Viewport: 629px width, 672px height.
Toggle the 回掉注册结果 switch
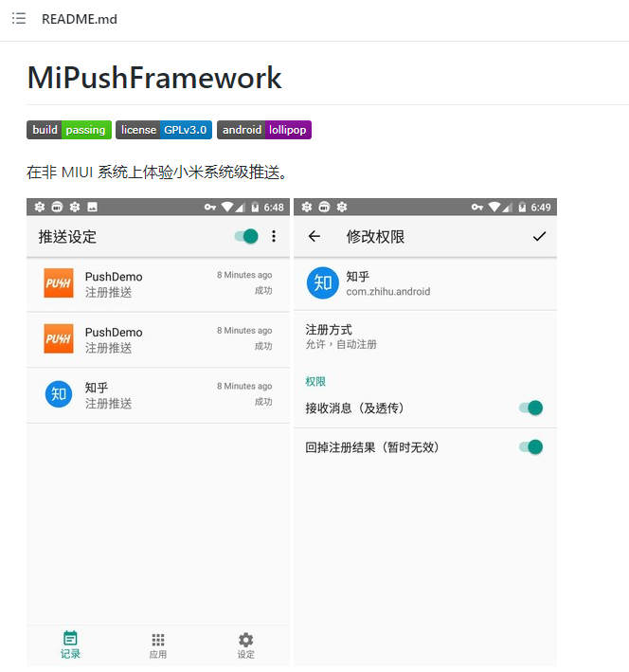point(531,447)
